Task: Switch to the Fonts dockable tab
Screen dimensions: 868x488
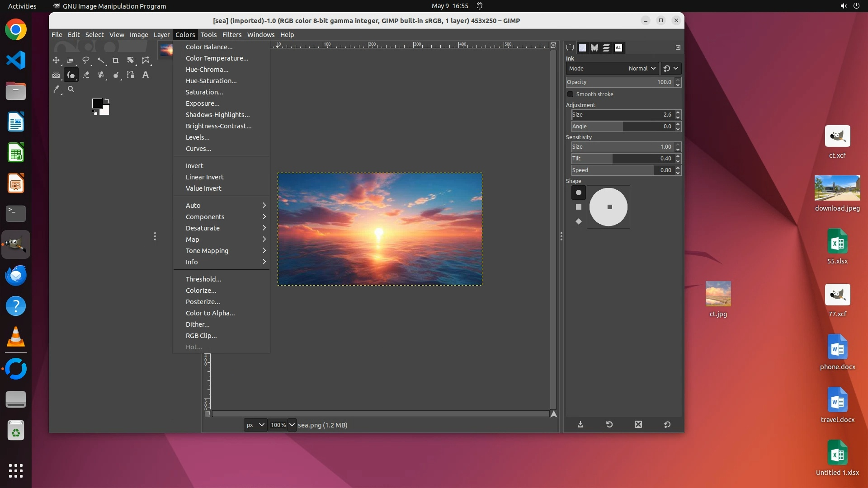Action: click(x=618, y=48)
